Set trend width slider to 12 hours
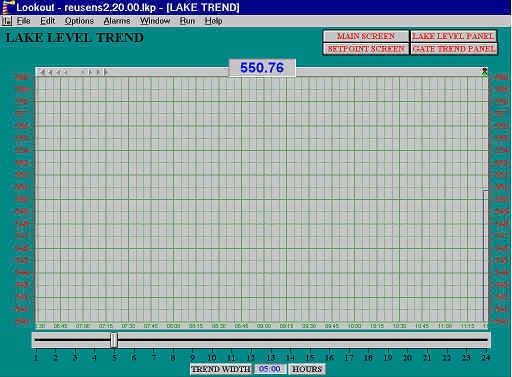 point(251,340)
